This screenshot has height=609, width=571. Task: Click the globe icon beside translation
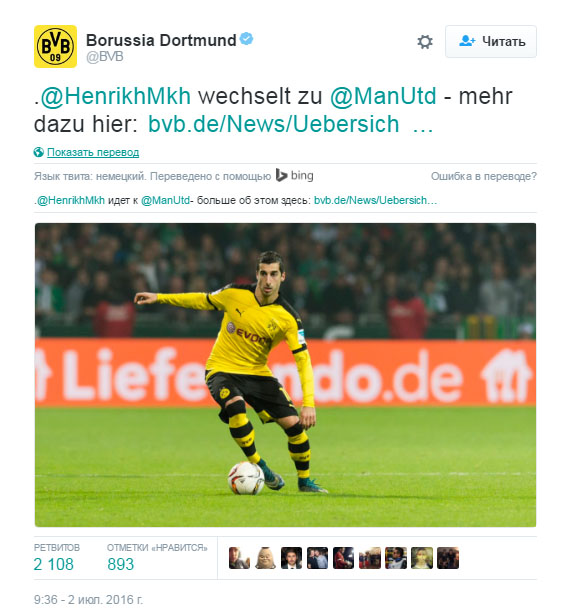click(38, 152)
